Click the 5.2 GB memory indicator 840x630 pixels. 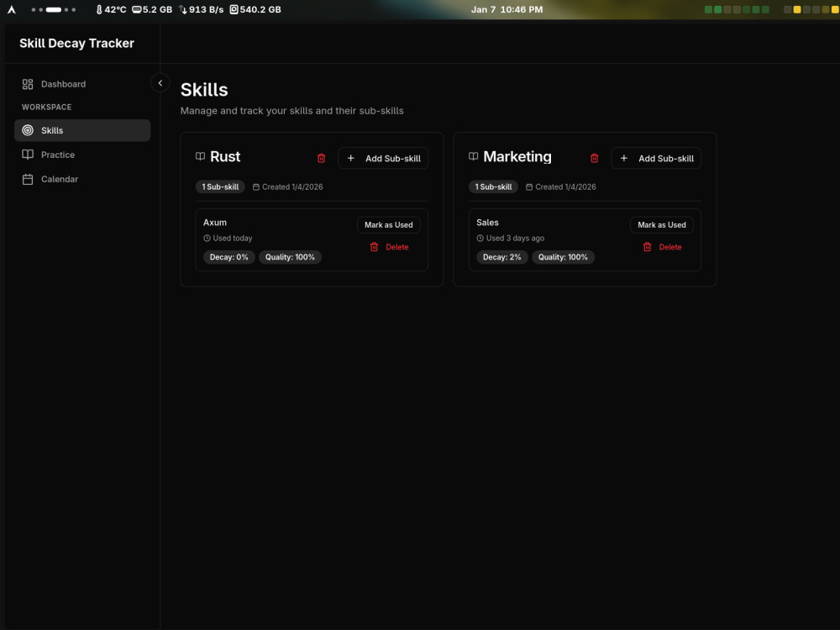(x=152, y=9)
